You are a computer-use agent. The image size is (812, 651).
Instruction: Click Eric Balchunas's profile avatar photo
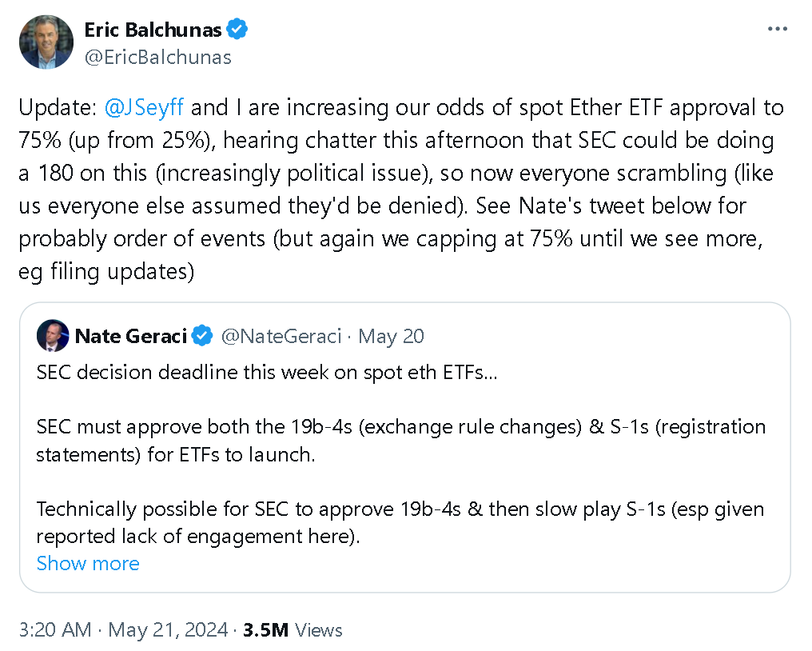coord(46,42)
